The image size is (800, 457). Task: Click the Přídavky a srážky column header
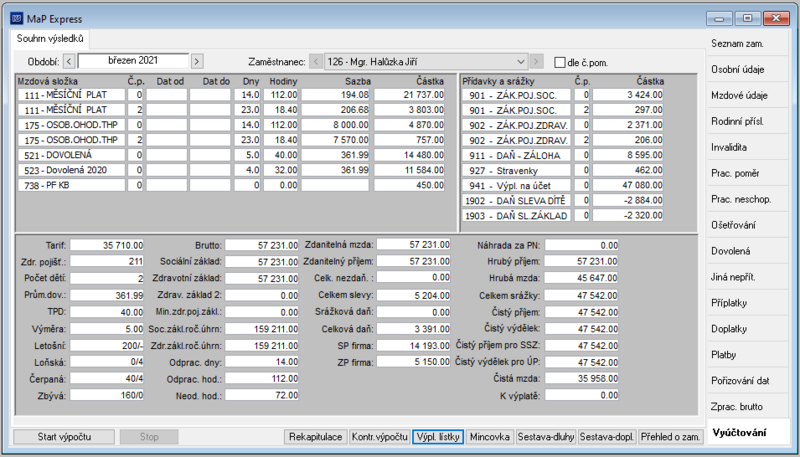(x=498, y=81)
